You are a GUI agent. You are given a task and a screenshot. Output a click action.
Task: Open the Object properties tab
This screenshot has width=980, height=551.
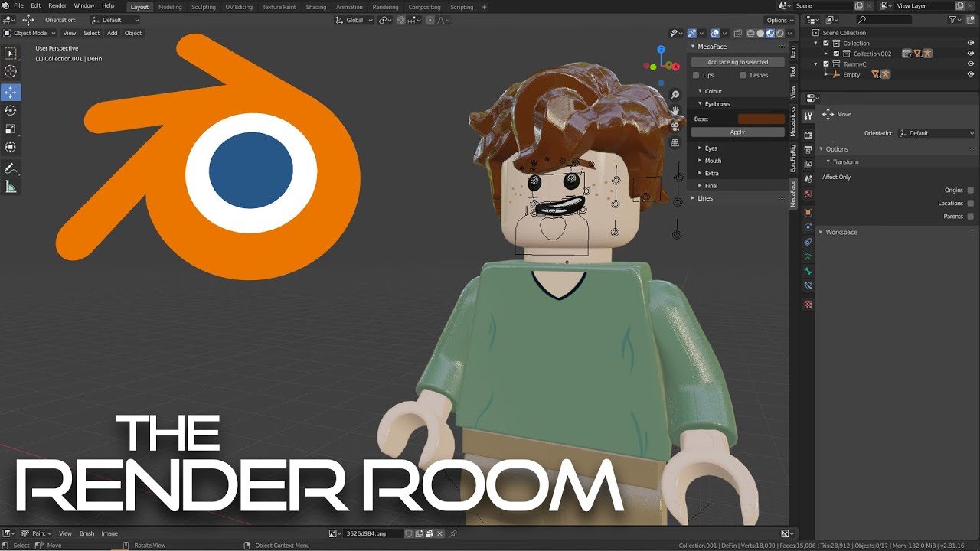[808, 212]
